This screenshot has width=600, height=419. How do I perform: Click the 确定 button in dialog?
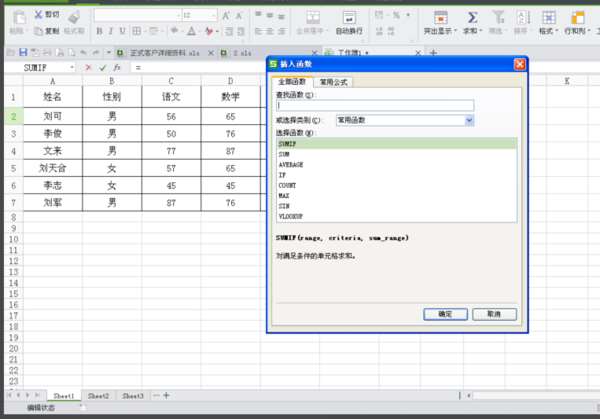(x=445, y=314)
